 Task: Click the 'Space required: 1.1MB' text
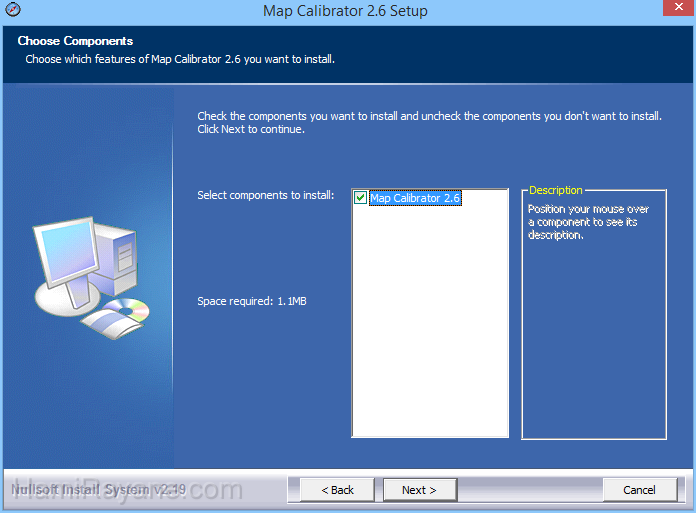pos(252,301)
